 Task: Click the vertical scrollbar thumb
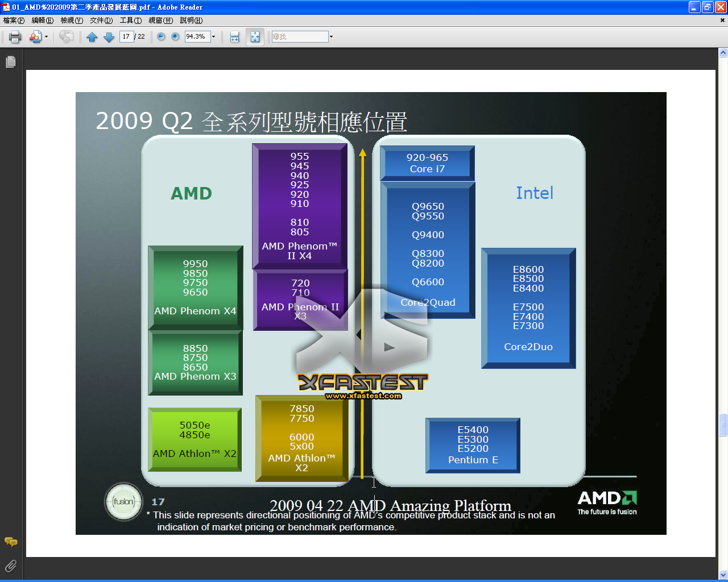click(x=723, y=425)
